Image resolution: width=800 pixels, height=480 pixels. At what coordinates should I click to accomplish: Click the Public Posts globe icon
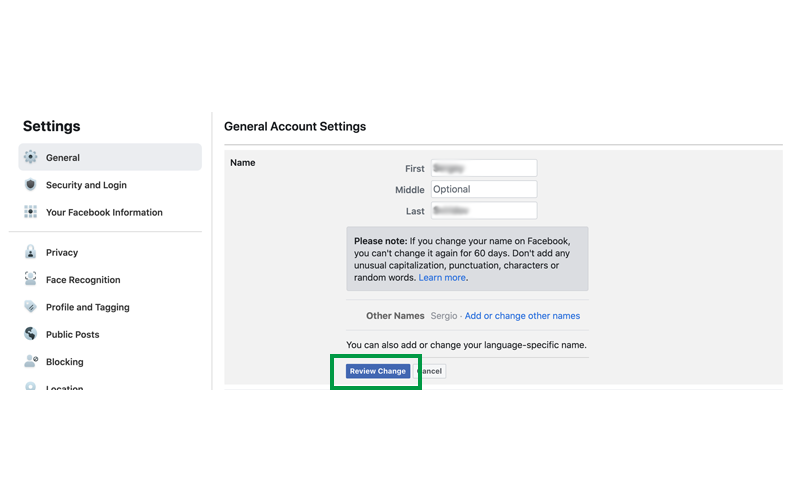31,334
